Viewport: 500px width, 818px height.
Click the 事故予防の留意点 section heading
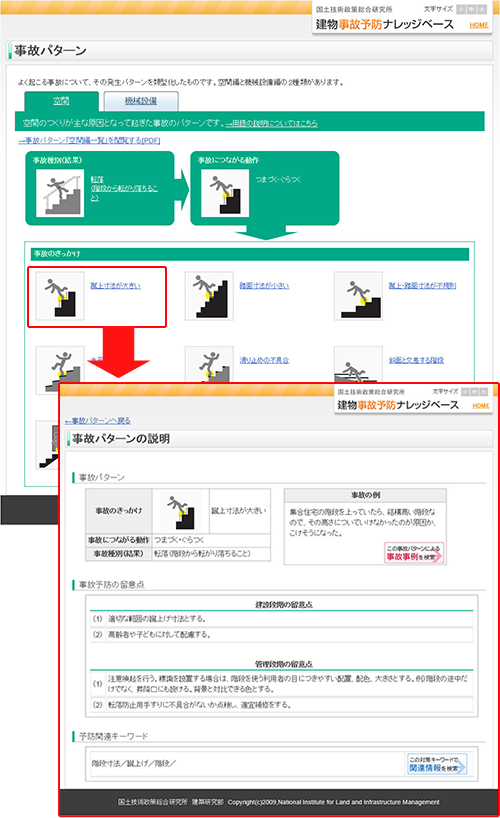click(x=112, y=585)
